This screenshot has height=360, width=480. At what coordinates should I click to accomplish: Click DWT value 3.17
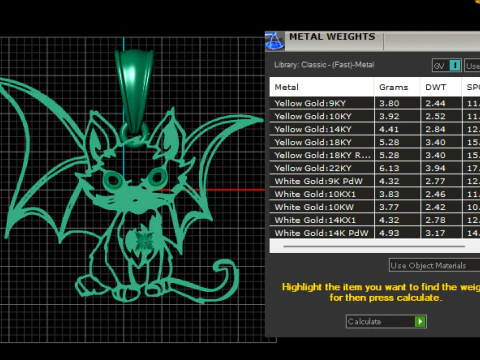tap(435, 233)
